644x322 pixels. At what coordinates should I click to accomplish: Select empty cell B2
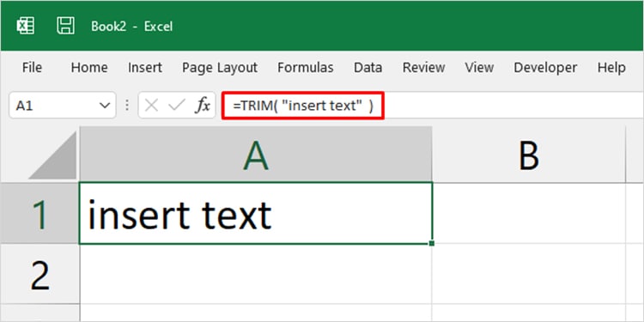tap(529, 274)
